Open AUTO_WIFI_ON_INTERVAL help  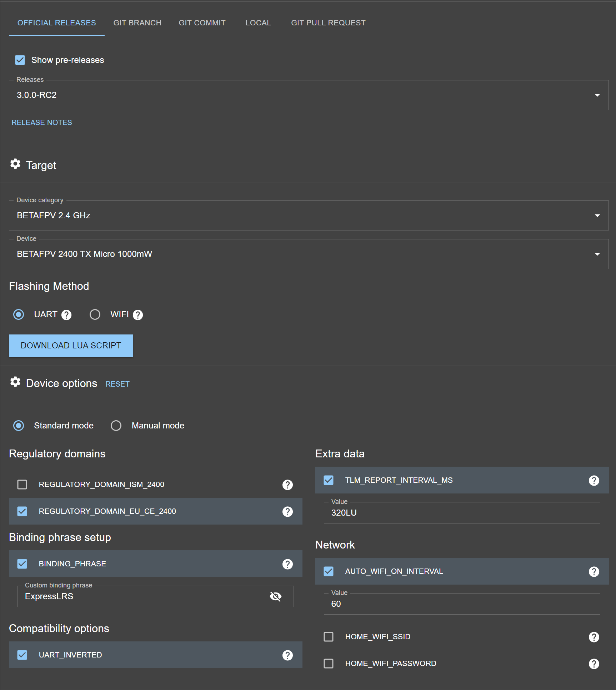(594, 571)
